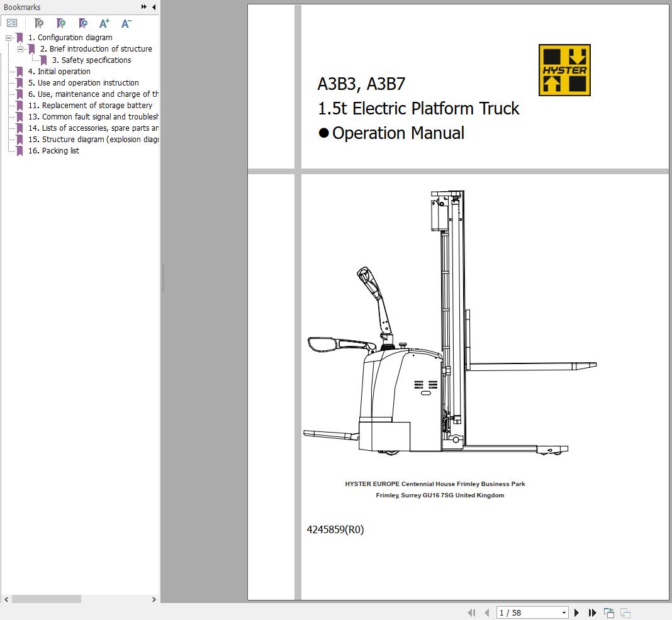
Task: Go to the previous page
Action: 487,612
